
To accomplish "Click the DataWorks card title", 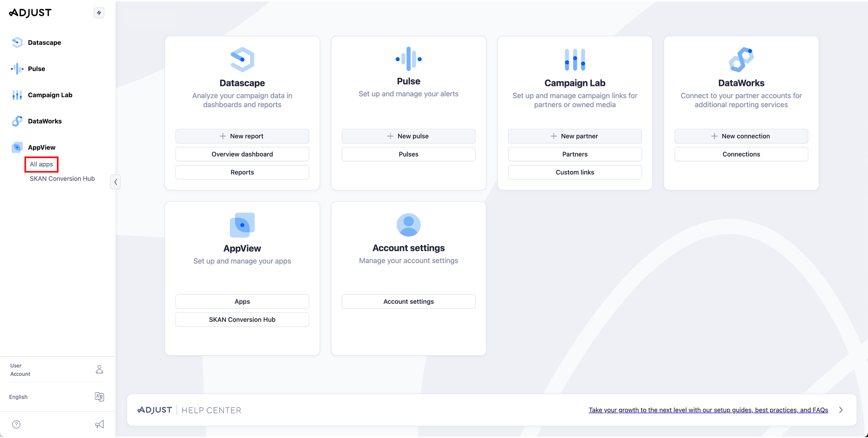I will 741,83.
